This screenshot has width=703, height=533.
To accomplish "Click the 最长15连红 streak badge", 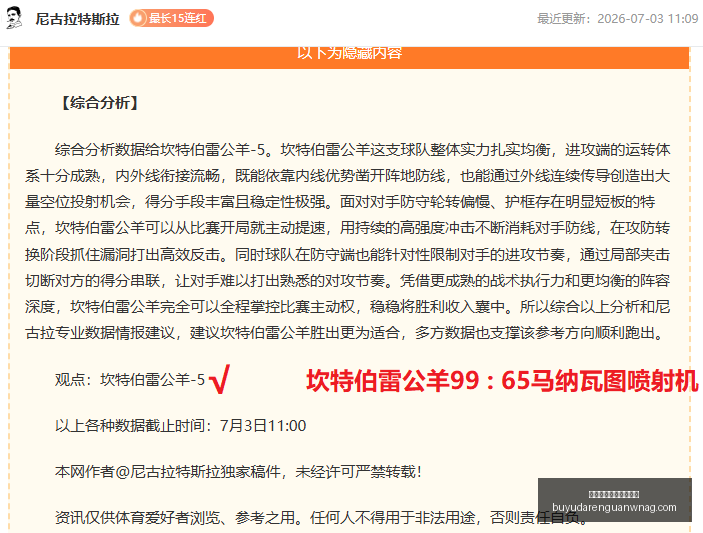I will click(171, 18).
